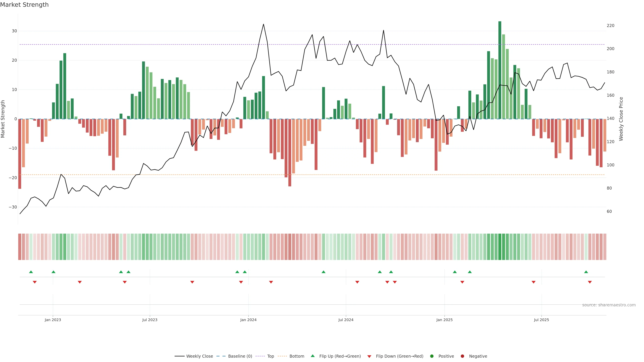Click the leftmost red flip-down triangle marker
Screen dimensions: 644x362
click(35, 282)
